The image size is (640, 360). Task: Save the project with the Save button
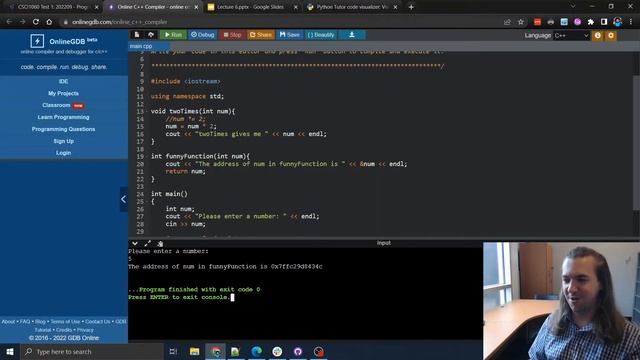(289, 35)
